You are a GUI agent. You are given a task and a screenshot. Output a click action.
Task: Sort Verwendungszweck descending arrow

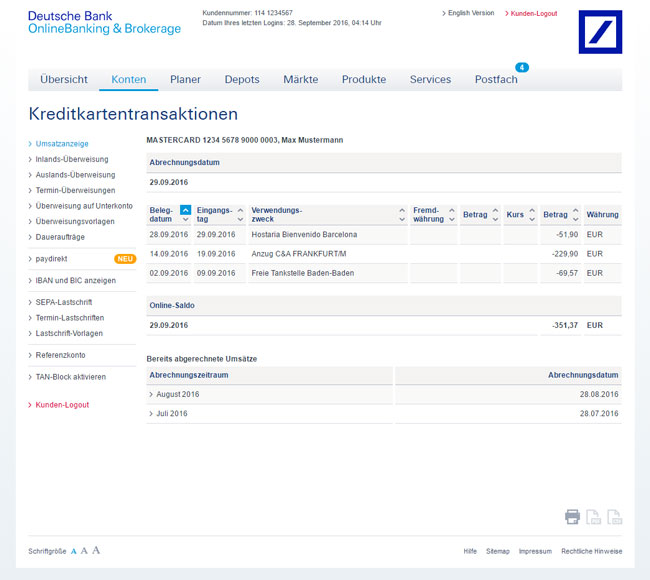tap(402, 219)
